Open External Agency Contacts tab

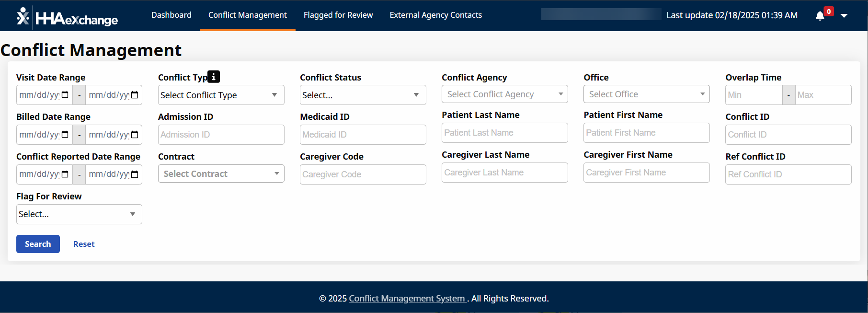(x=435, y=15)
